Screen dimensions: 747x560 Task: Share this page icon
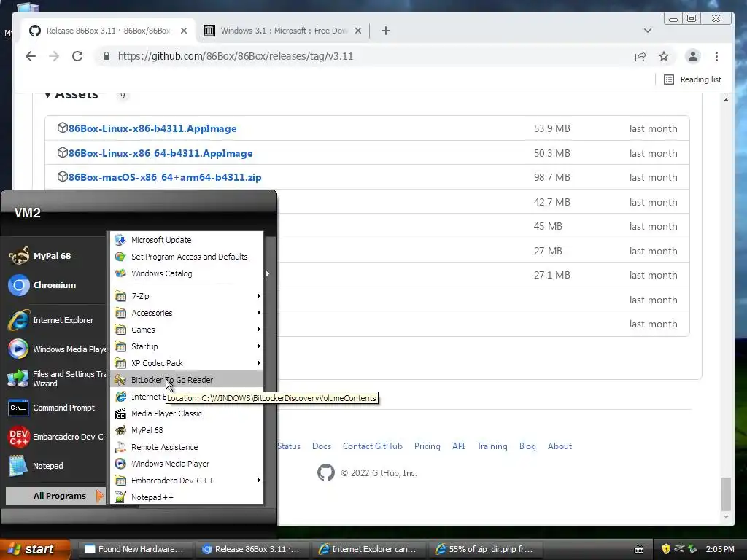[x=640, y=56]
